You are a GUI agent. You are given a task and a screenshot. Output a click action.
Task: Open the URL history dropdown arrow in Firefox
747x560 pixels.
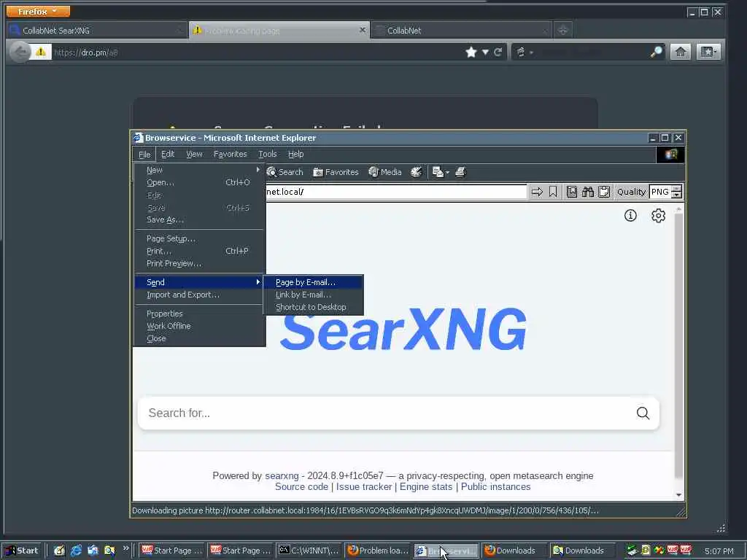click(485, 52)
